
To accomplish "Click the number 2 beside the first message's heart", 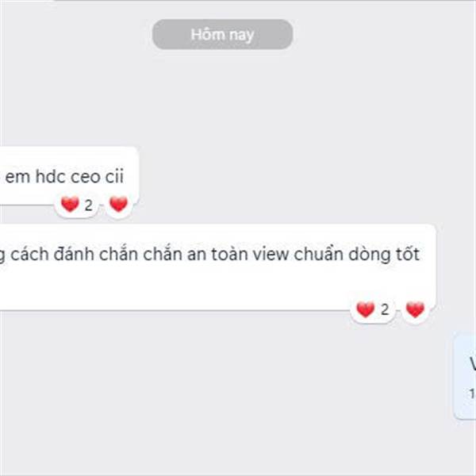I will pos(88,205).
